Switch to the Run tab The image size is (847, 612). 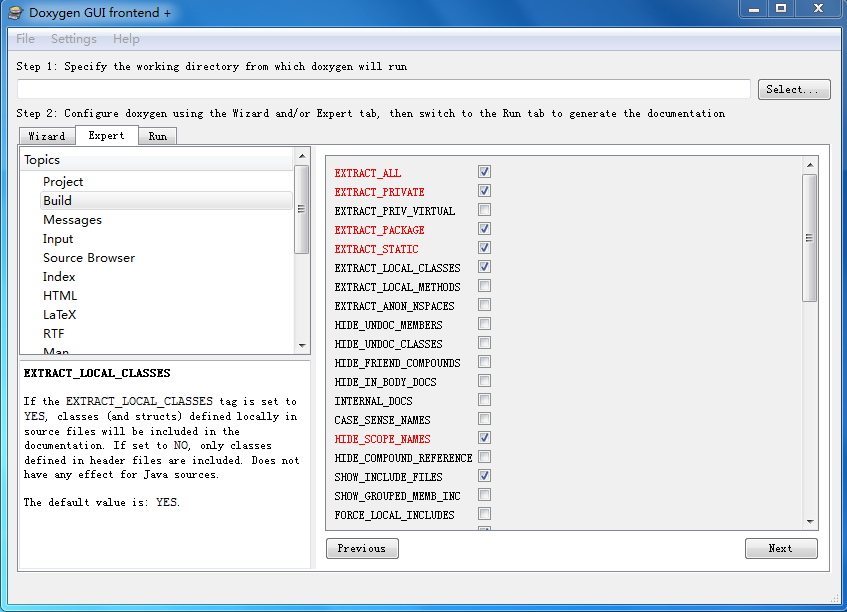click(157, 136)
